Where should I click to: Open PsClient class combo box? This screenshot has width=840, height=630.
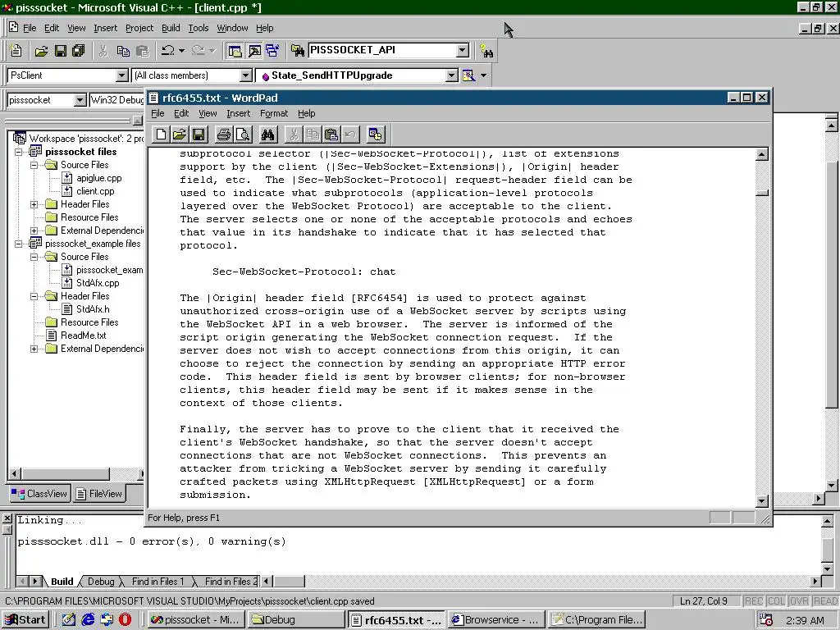122,75
